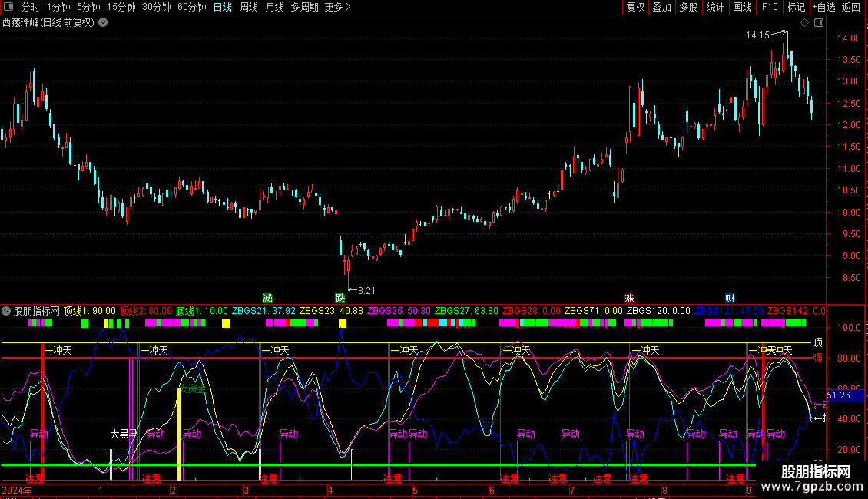Screen dimensions: 868x499
Task: Click the 大黑马 signal label
Action: 124,434
